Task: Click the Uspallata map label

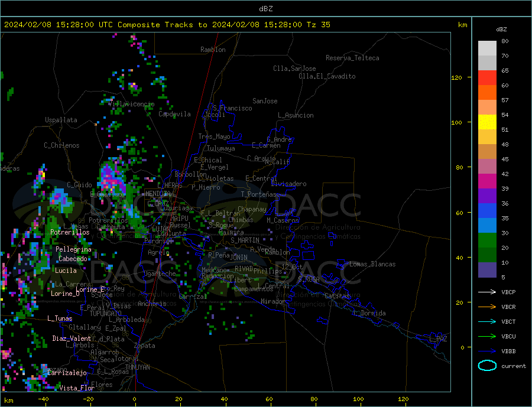Action: (x=61, y=120)
